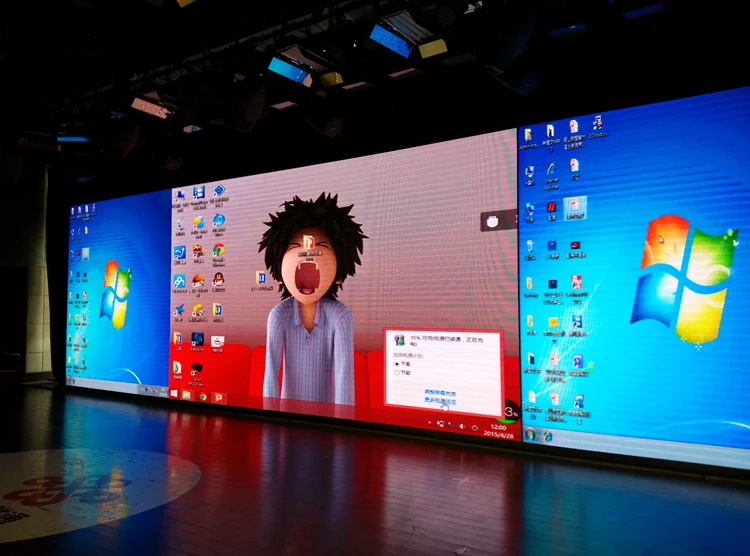750x556 pixels.
Task: Open blue bird Thunder shortcut on middle desktop
Action: point(179,310)
